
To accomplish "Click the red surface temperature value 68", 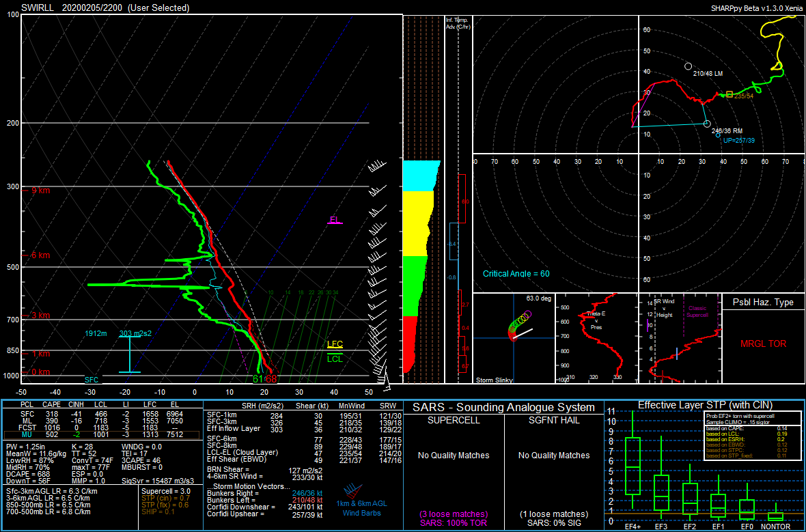I will 271,379.
